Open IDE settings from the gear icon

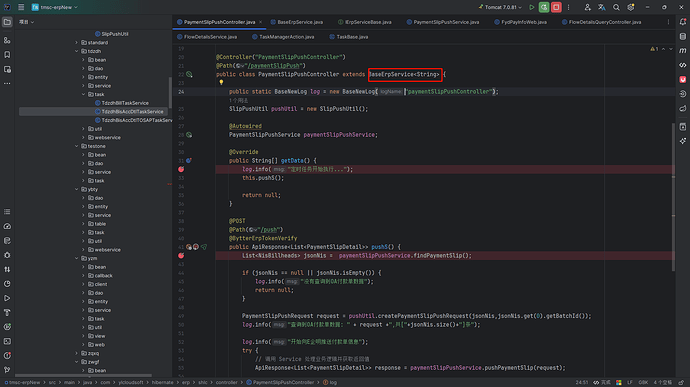(631, 7)
